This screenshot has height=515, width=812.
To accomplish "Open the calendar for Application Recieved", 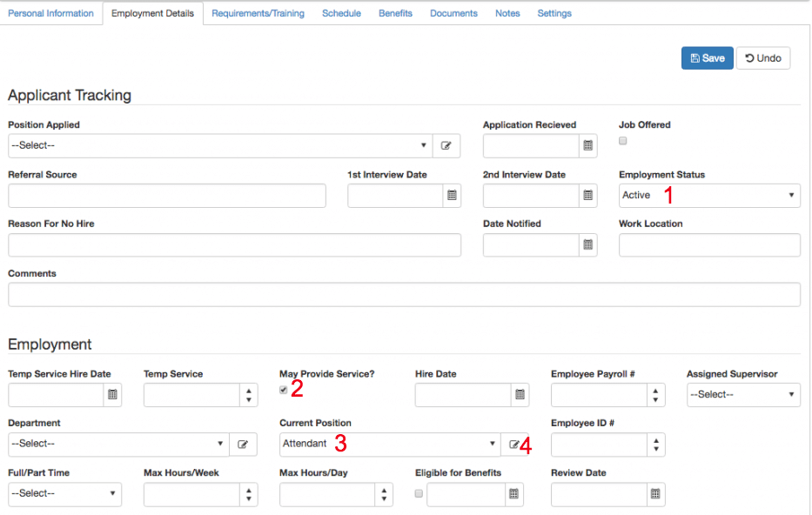I will 588,145.
